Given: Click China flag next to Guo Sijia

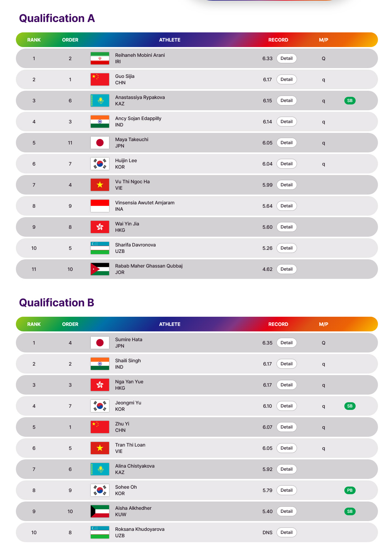Looking at the screenshot, I should 100,79.
